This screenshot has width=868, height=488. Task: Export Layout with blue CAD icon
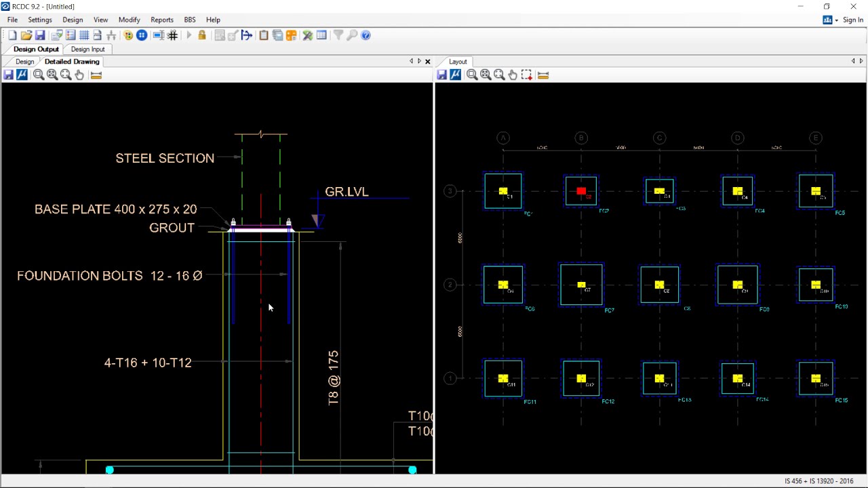tap(455, 75)
